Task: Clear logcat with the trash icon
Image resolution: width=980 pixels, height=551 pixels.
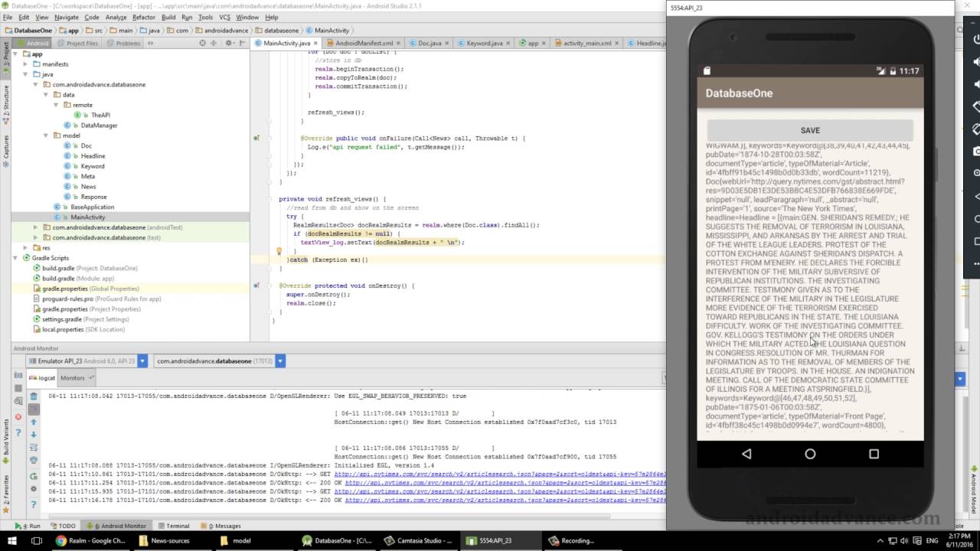Action: (34, 396)
